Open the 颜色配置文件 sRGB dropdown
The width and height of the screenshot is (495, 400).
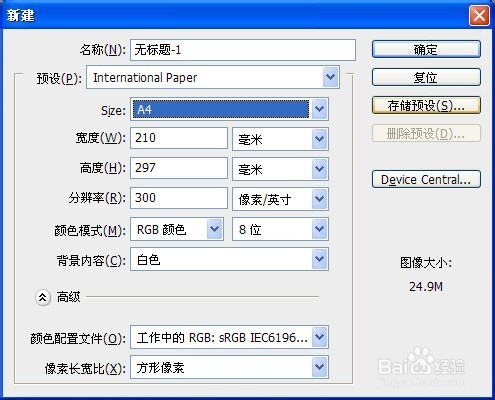click(229, 337)
